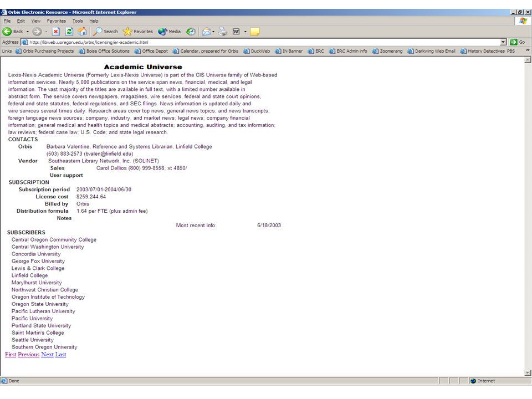The image size is (532, 399).
Task: Open the Orbis Purchasing Projects link
Action: point(44,51)
